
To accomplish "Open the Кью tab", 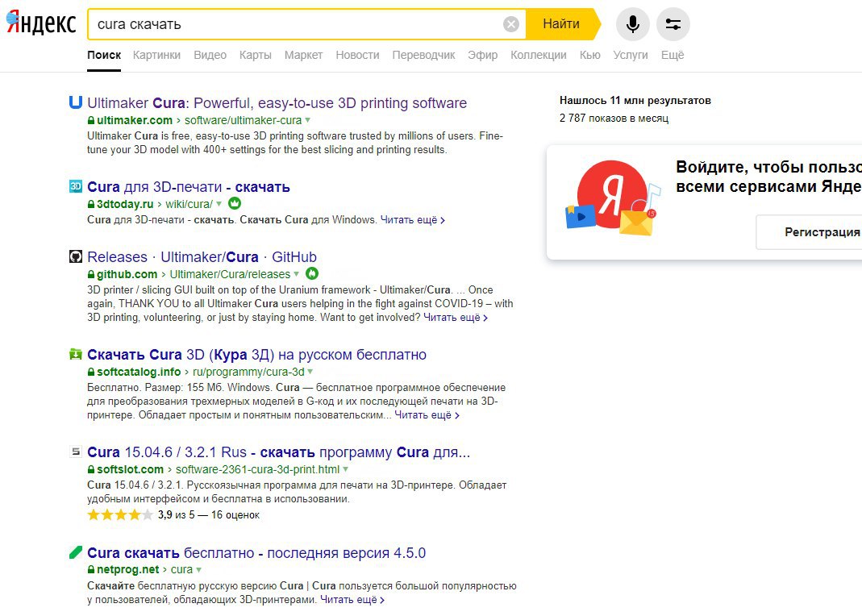I will (590, 55).
